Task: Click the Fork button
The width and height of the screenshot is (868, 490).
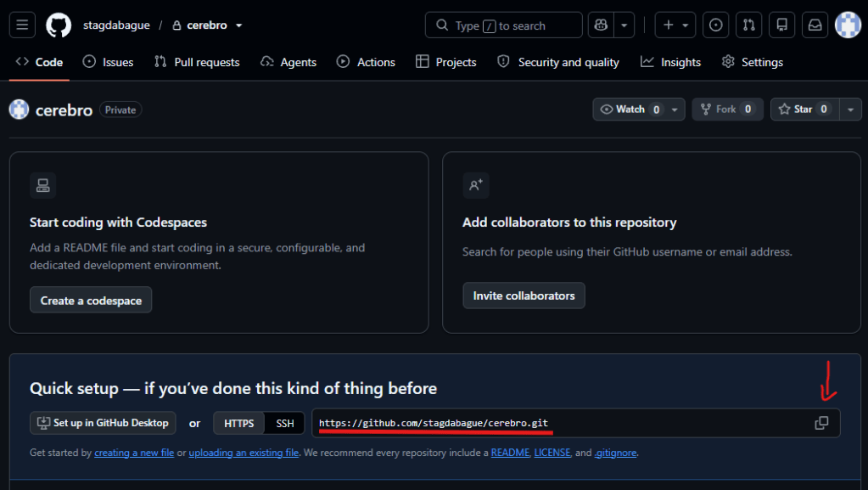Action: [727, 110]
